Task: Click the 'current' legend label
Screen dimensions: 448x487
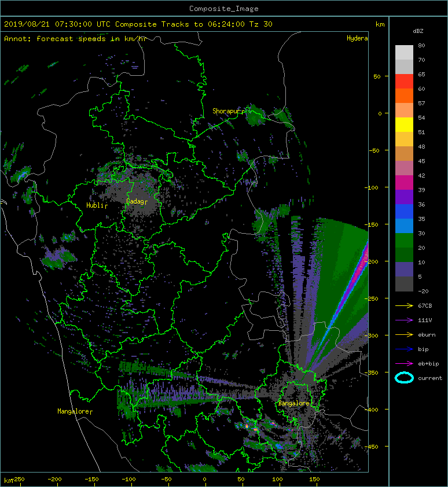Action: 430,378
